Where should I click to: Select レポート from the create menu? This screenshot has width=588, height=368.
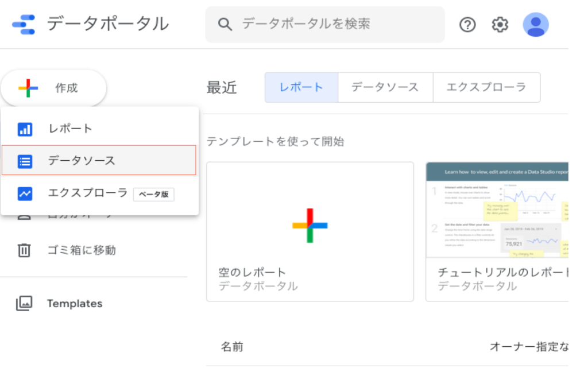70,129
